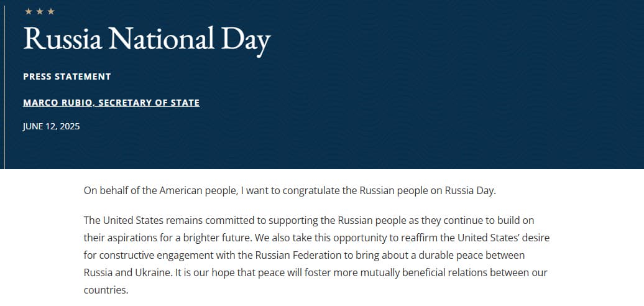Open the Marco Rubio, Secretary of State link
644x306 pixels.
coord(111,103)
